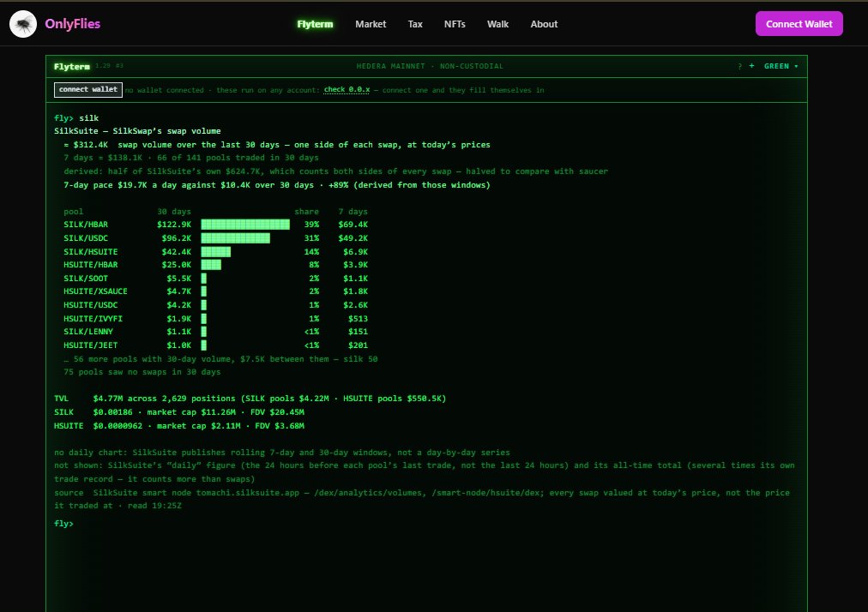Click the SILK/SOOT pool name
Image resolution: width=868 pixels, height=612 pixels.
pos(86,279)
